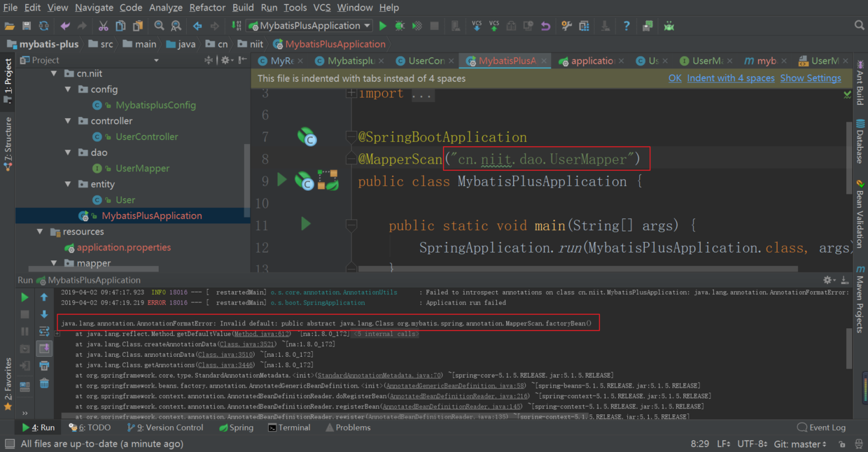Collapse the dao folder
This screenshot has height=452, width=868.
[68, 153]
